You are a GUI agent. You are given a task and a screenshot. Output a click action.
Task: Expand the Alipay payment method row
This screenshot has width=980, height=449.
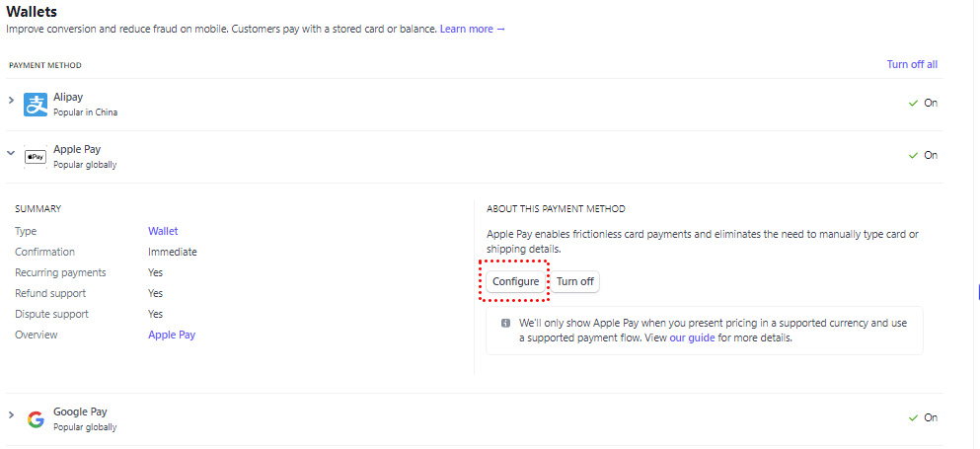11,101
